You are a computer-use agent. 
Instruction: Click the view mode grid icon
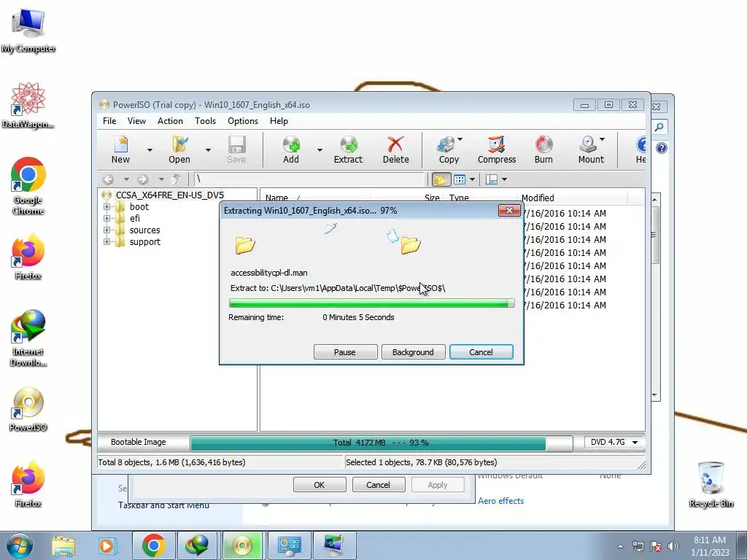click(x=460, y=179)
